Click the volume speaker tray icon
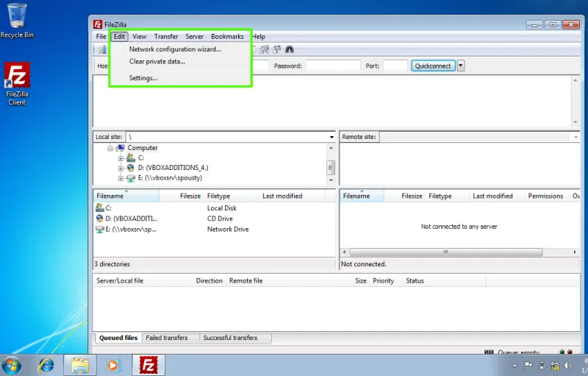The width and height of the screenshot is (588, 376). (x=568, y=366)
